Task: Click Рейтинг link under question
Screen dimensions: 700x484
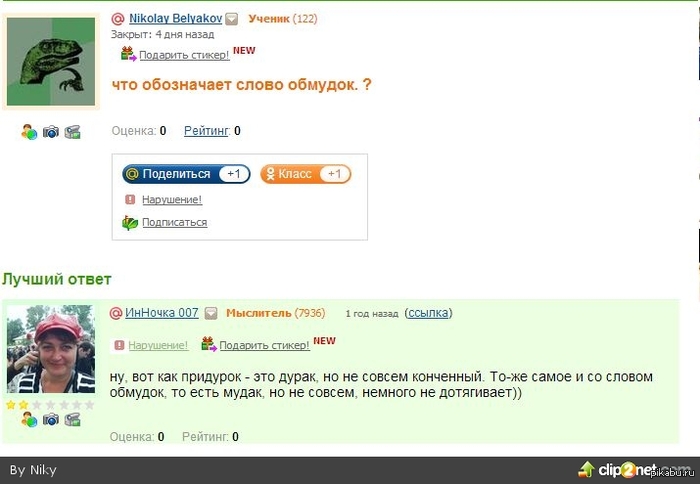Action: tap(207, 131)
